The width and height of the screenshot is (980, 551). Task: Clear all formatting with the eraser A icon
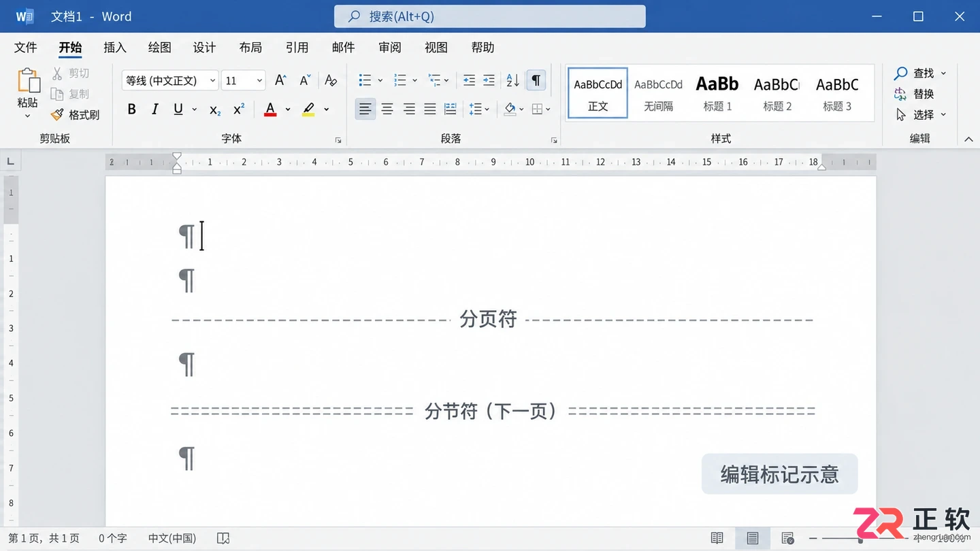tap(331, 80)
